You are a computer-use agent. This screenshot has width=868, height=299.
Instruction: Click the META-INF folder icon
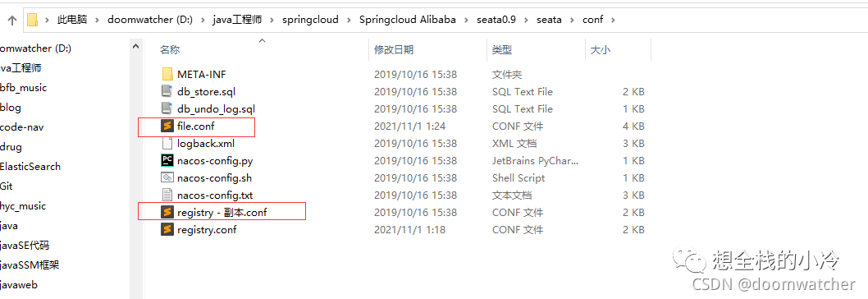167,74
